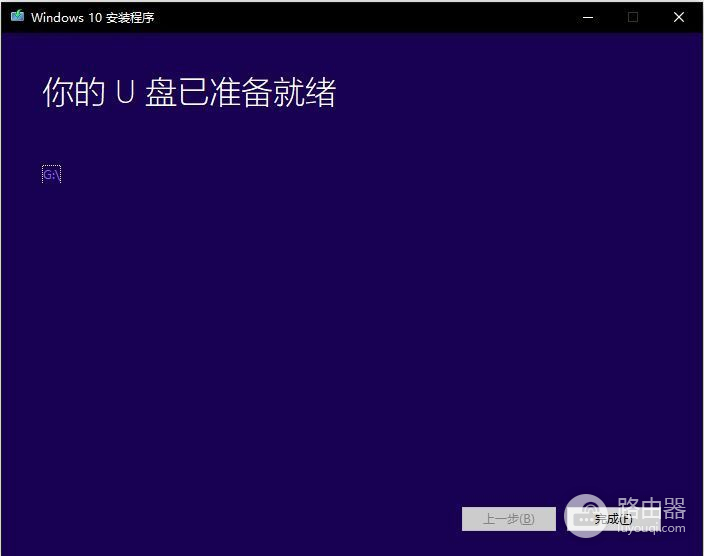Click the disabled maximize window button
This screenshot has height=556, width=704.
(633, 17)
